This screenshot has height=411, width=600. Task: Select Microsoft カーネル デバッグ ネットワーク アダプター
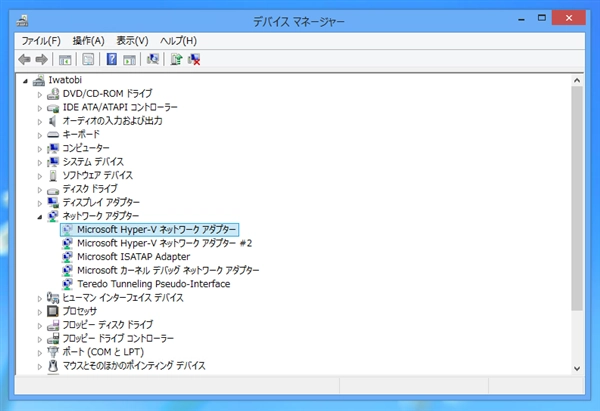(x=168, y=270)
